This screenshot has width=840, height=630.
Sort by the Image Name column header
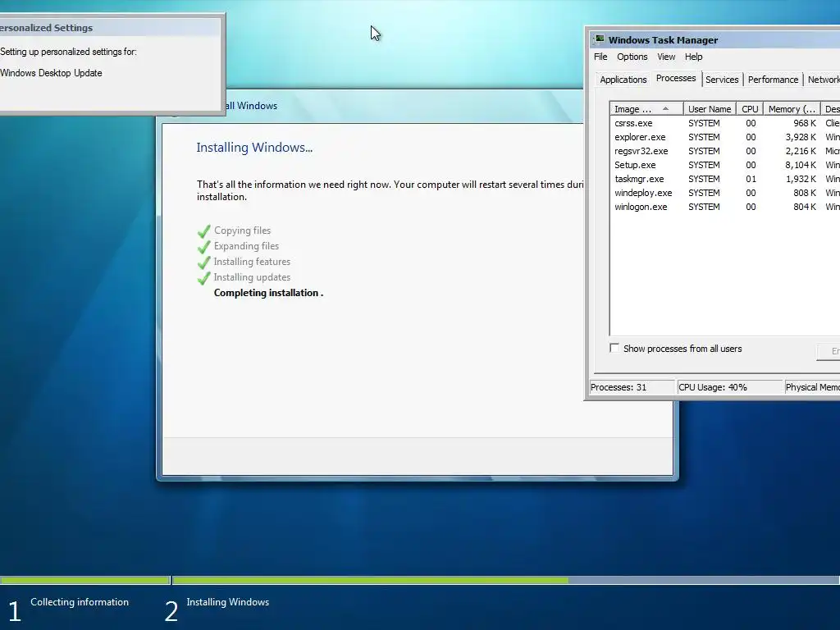(646, 109)
